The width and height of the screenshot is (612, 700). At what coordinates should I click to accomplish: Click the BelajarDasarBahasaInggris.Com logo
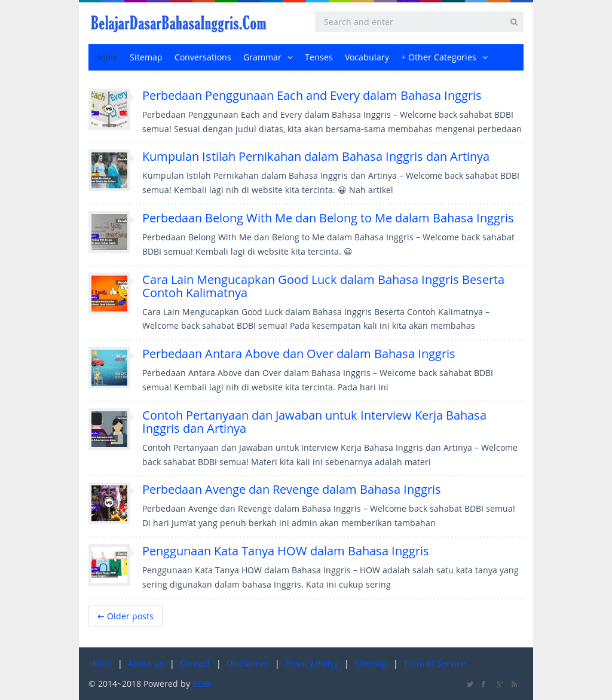tap(178, 22)
